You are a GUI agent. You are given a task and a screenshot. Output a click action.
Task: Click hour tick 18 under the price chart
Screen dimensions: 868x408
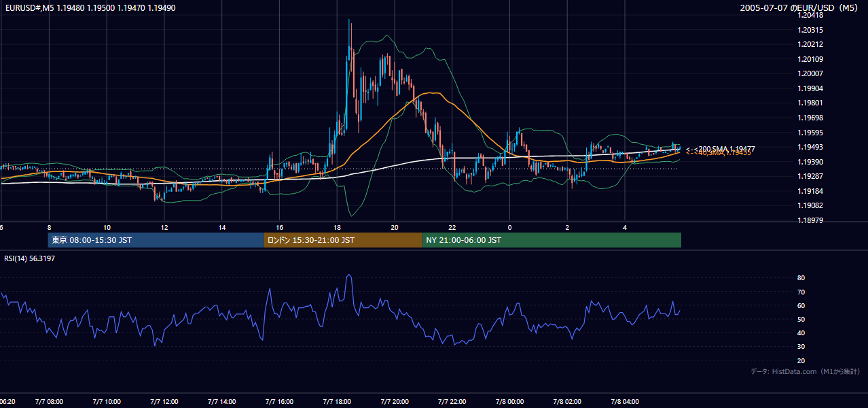tap(337, 227)
